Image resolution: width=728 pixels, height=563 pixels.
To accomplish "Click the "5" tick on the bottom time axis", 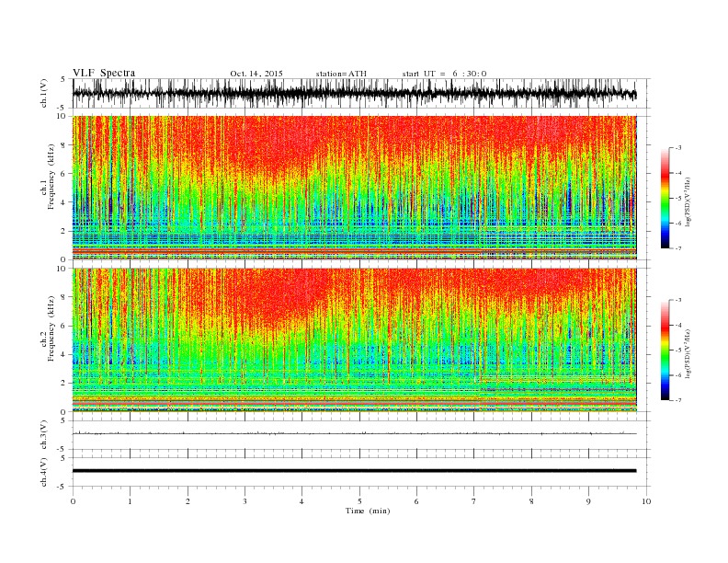I will click(359, 501).
